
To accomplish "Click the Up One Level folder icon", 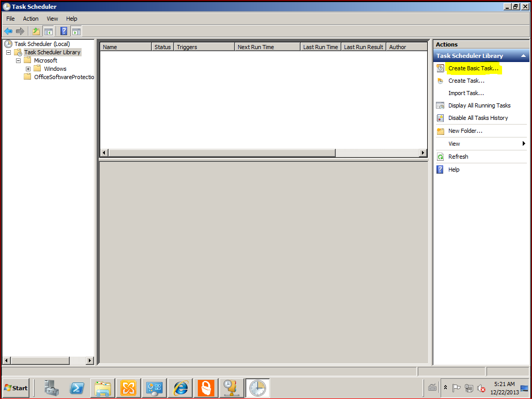I will [36, 31].
